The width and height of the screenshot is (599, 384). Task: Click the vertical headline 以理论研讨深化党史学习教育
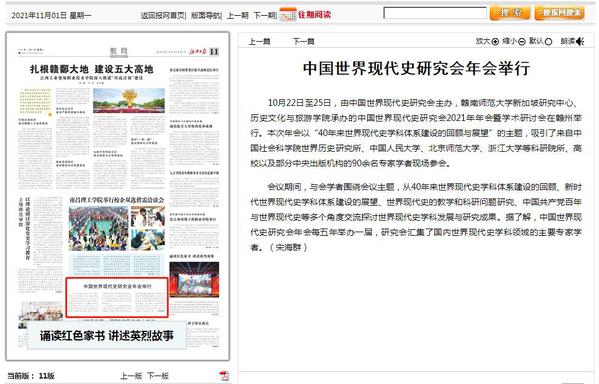28,228
